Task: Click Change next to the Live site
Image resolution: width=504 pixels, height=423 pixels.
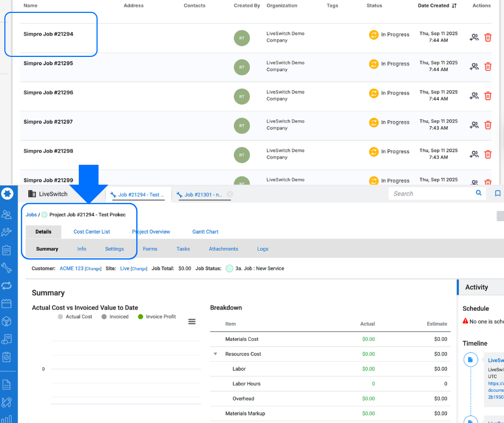Action: click(x=139, y=269)
